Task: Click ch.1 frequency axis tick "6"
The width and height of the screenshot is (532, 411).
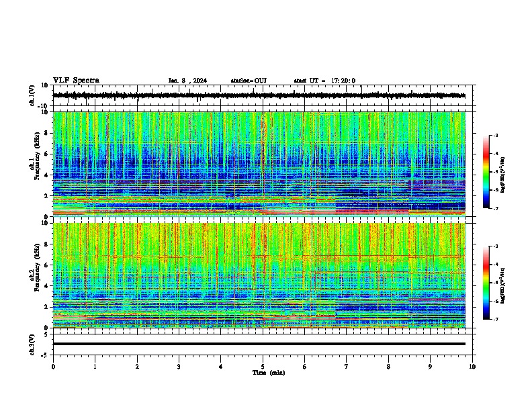Action: pyautogui.click(x=46, y=154)
